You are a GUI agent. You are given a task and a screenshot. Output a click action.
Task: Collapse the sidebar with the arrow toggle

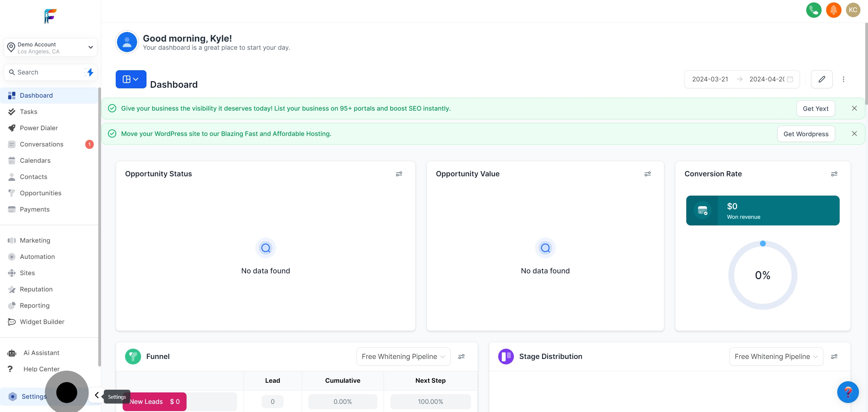click(97, 395)
